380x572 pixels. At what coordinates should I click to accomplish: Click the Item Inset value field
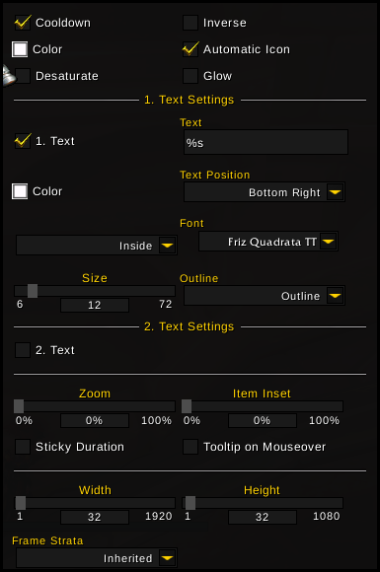pyautogui.click(x=262, y=420)
